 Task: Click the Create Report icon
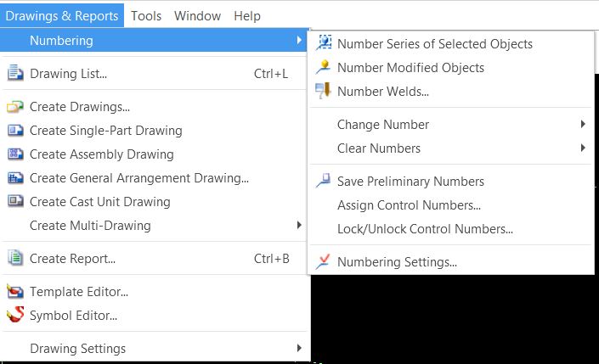[15, 259]
